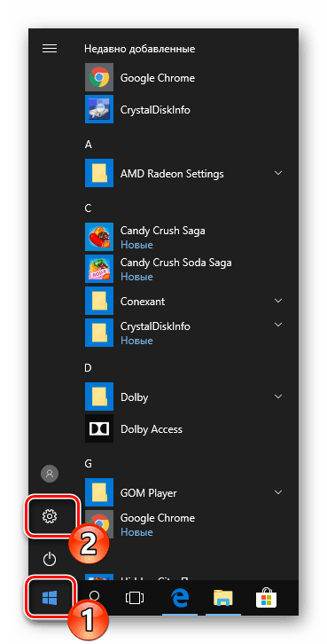Launch Candy Crush Soda Saga
The image size is (327, 644).
[x=183, y=269]
